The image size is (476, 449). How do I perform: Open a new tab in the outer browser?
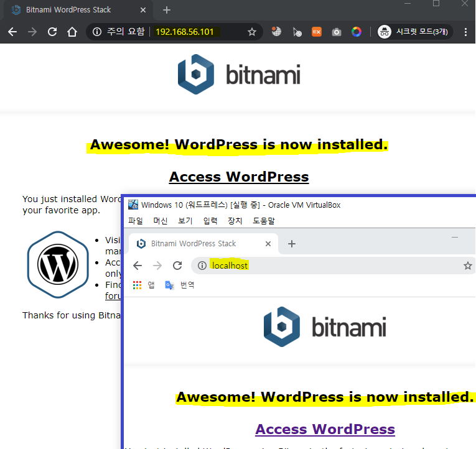[x=166, y=10]
